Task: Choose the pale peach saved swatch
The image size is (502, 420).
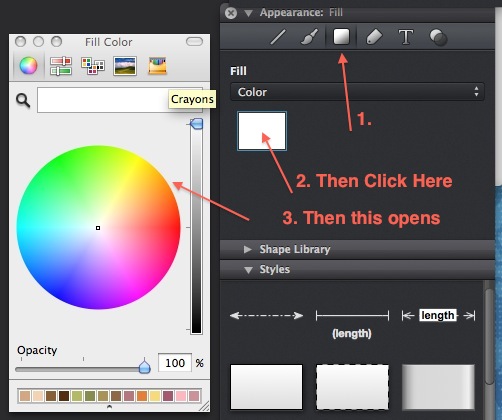Action: [x=38, y=396]
